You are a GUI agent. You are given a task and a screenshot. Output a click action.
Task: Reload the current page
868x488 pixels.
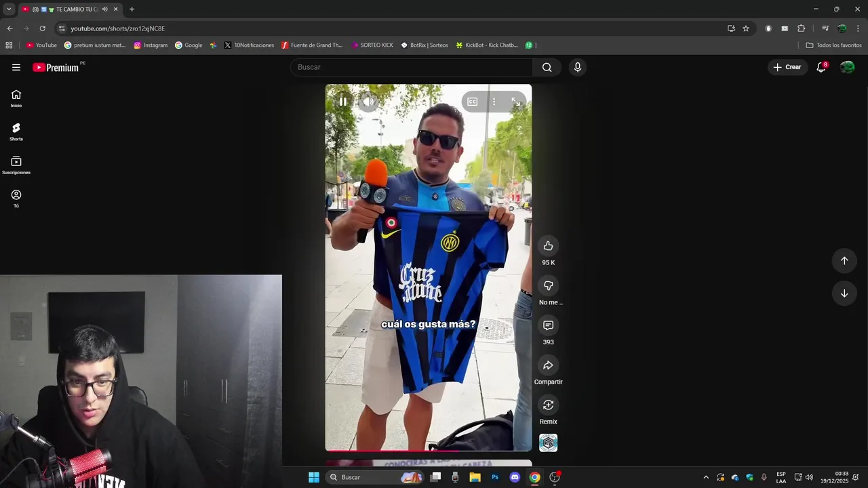click(42, 28)
